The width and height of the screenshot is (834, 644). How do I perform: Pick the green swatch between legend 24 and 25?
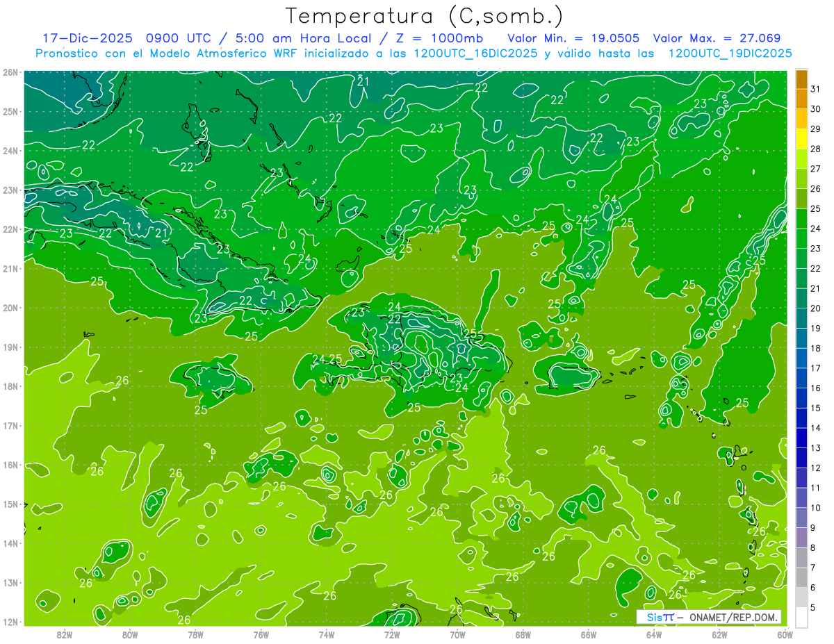[x=801, y=219]
